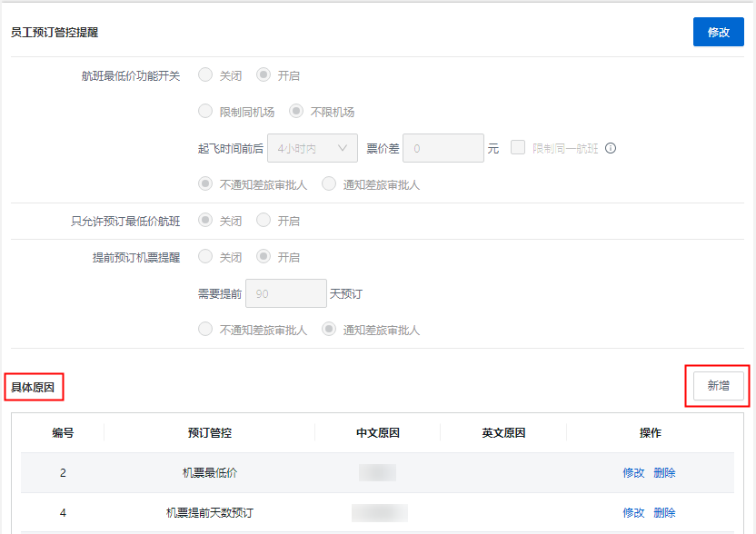Select 不通知差旅审批人 under advance booking reminder

pos(205,330)
